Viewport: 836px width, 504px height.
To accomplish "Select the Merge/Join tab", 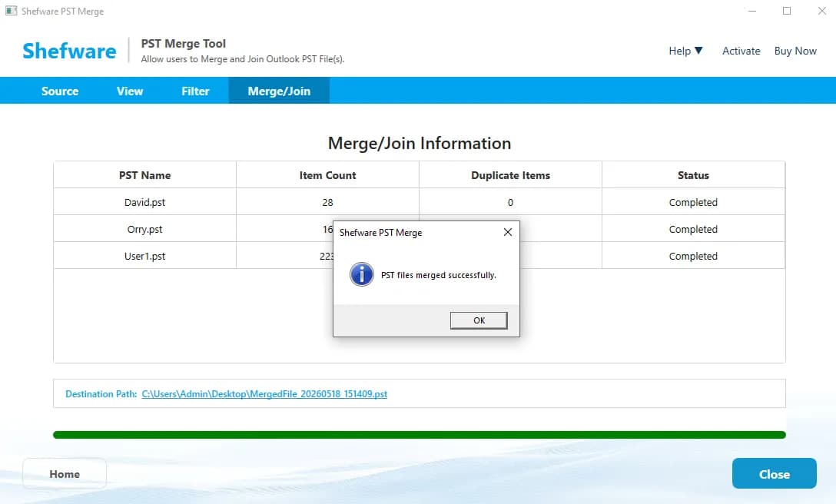I will tap(279, 91).
